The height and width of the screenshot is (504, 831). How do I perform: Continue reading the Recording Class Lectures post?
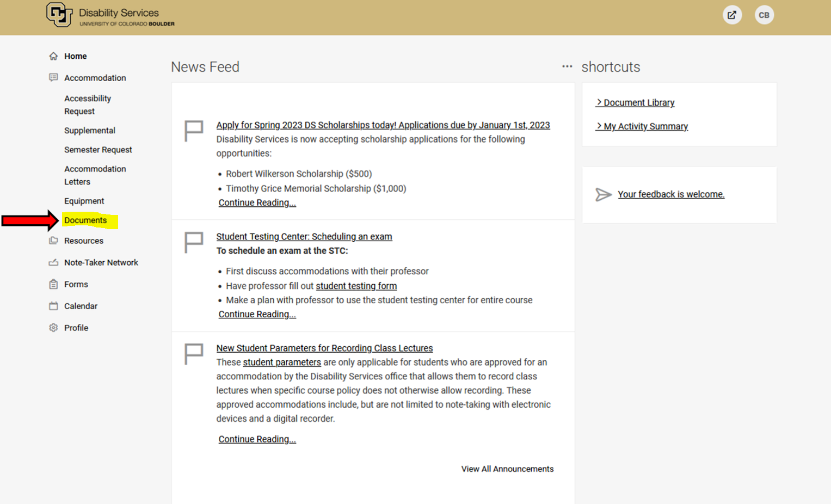[x=257, y=439]
